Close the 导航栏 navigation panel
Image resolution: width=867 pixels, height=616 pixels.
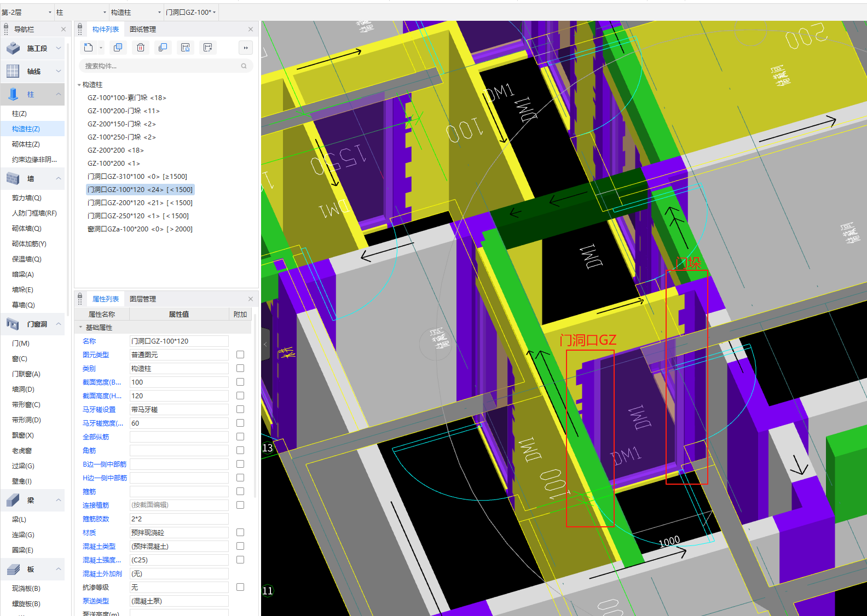(63, 29)
